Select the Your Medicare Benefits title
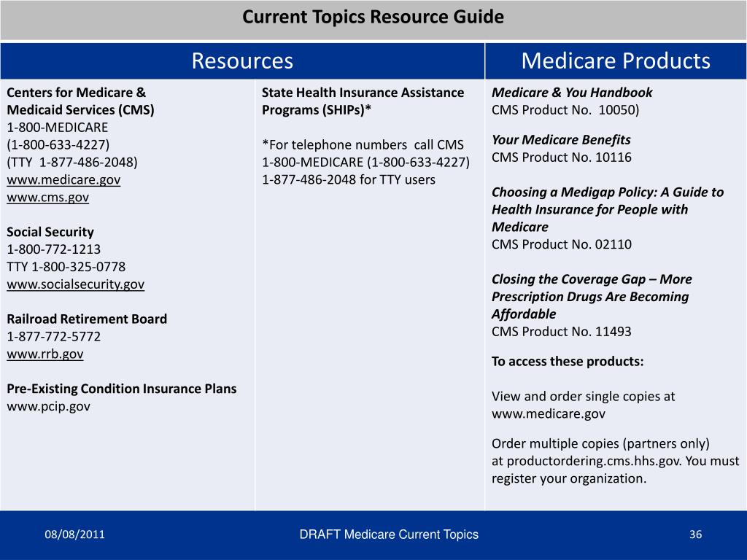This screenshot has width=747, height=560. point(561,140)
